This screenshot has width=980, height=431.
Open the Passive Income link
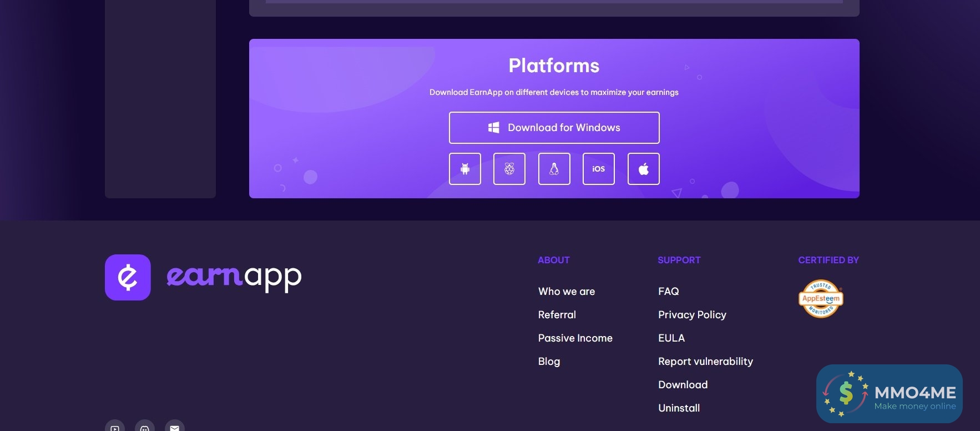pyautogui.click(x=575, y=338)
